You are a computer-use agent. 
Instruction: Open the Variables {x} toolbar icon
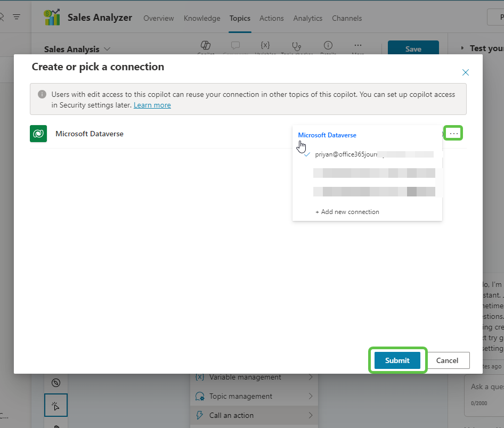(x=265, y=46)
